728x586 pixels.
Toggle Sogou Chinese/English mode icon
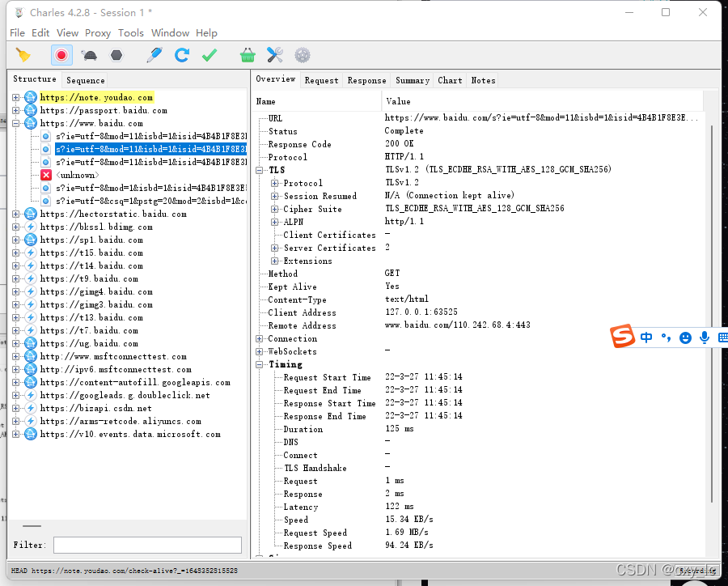[646, 338]
